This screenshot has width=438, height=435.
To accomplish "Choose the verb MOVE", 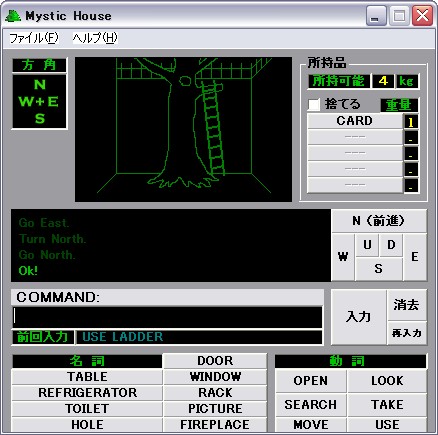I will click(311, 425).
